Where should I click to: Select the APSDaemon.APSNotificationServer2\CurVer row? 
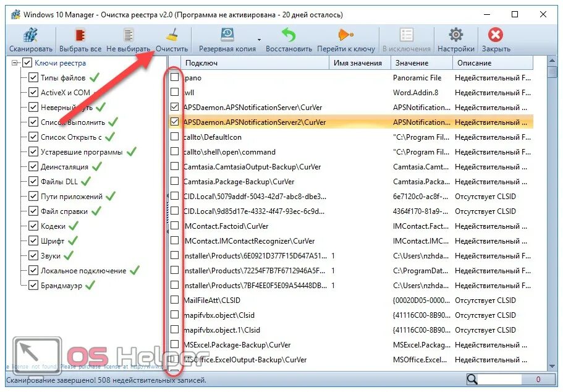tap(351, 122)
